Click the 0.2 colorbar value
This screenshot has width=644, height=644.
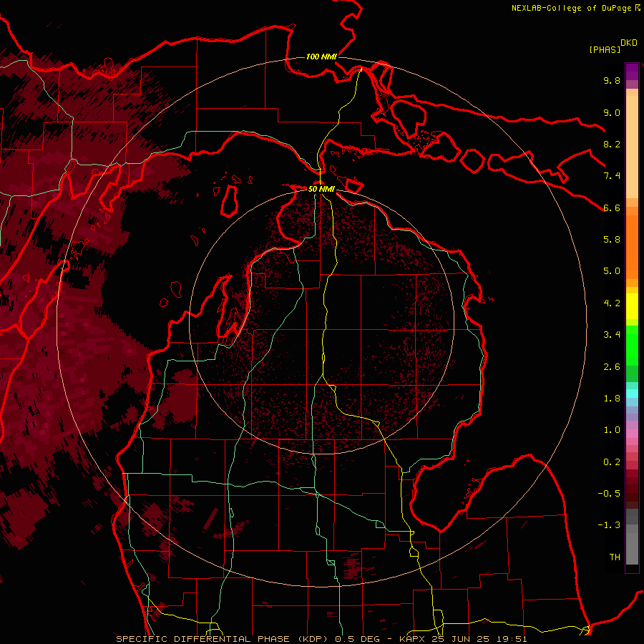click(612, 462)
